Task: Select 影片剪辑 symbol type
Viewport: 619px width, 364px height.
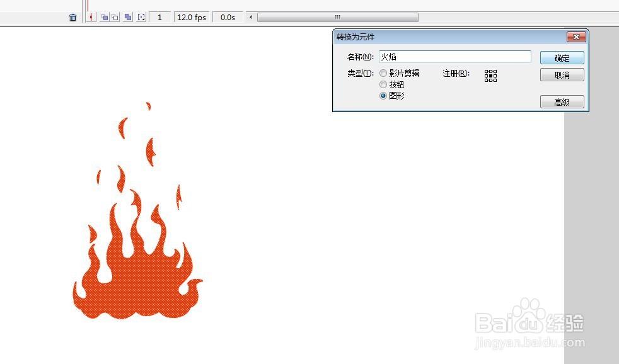Action: 383,72
